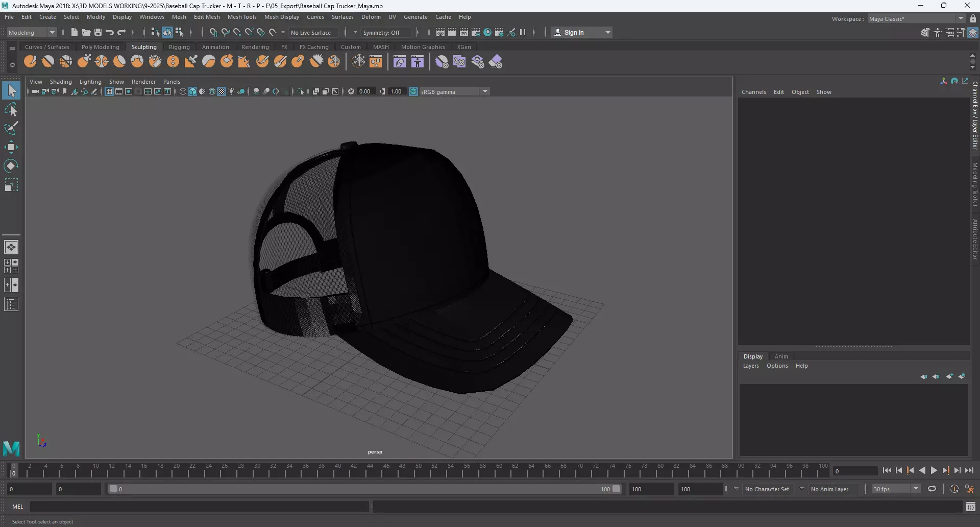Switch to the Rendering shelf tab
The height and width of the screenshot is (527, 980).
pos(255,46)
